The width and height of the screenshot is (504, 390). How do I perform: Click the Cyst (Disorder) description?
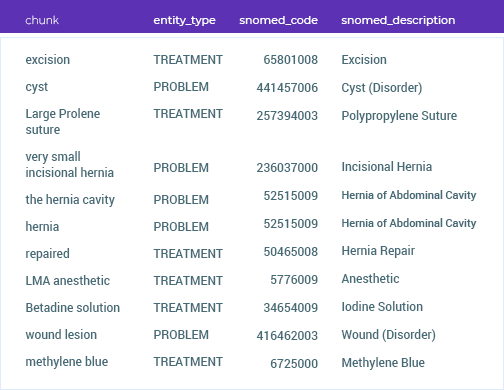point(382,88)
